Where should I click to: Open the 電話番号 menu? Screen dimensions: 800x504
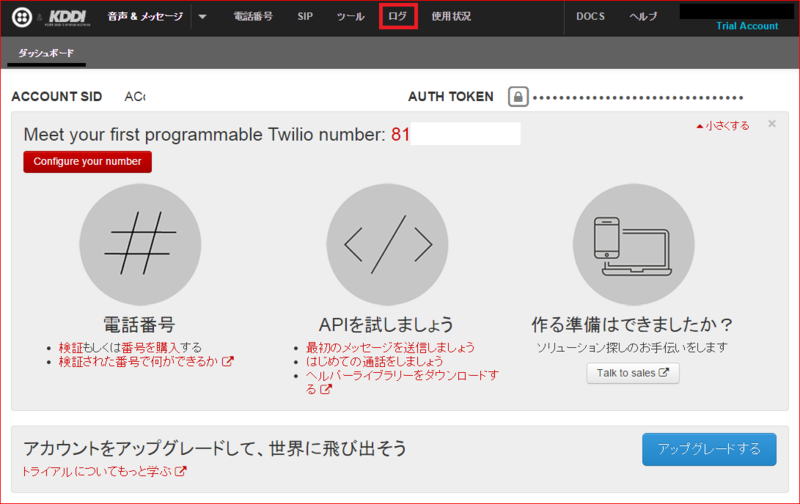(x=253, y=16)
